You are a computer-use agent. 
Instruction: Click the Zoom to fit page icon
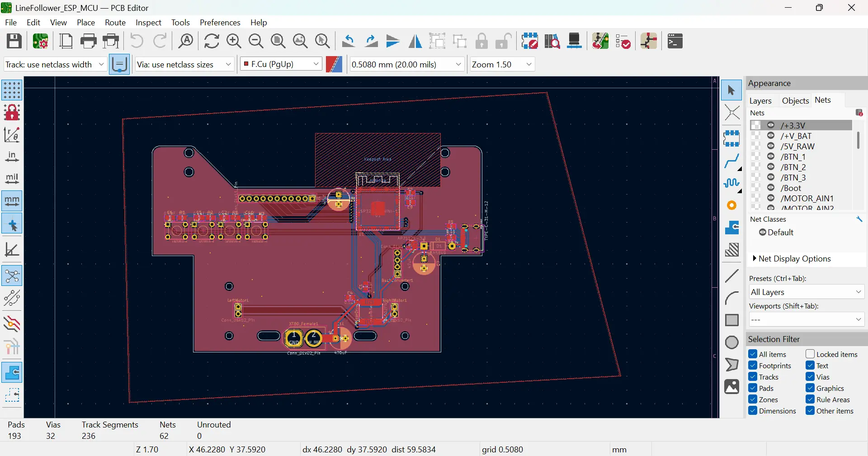(x=278, y=41)
